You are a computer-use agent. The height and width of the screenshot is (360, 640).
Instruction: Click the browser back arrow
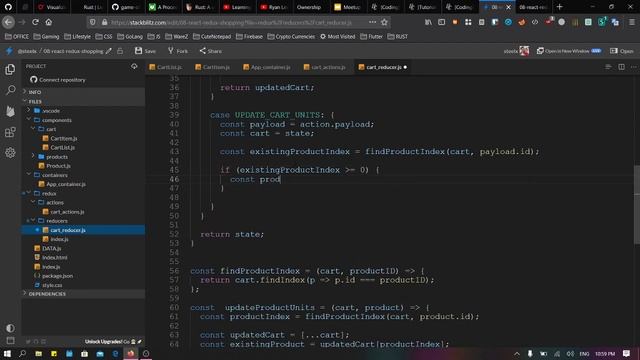(x=9, y=22)
